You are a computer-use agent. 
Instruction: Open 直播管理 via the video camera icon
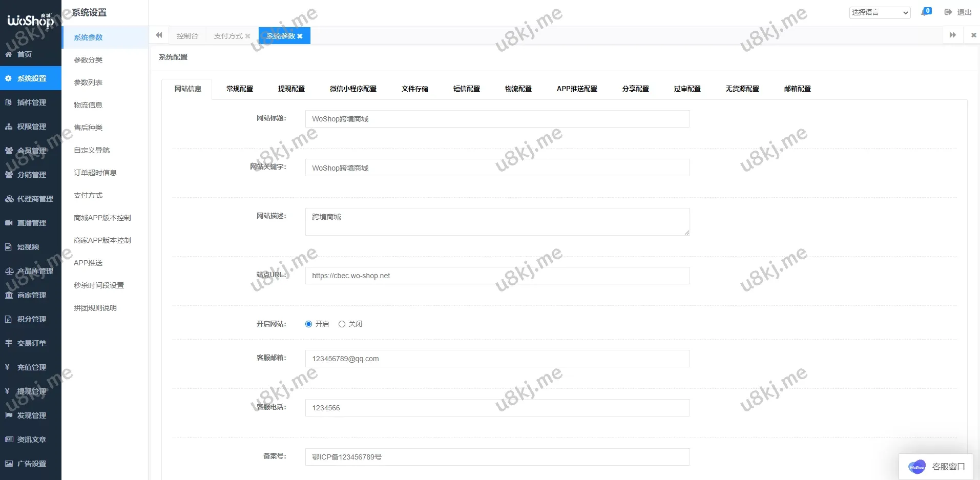[x=9, y=223]
